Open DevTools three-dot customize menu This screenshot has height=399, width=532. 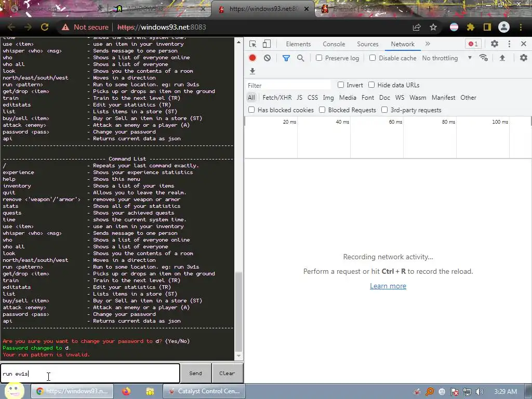click(x=509, y=44)
